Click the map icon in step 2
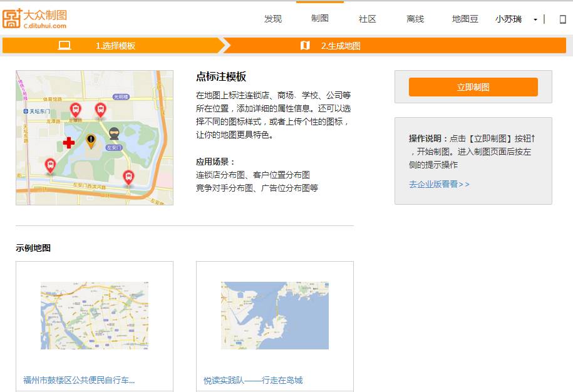 305,45
